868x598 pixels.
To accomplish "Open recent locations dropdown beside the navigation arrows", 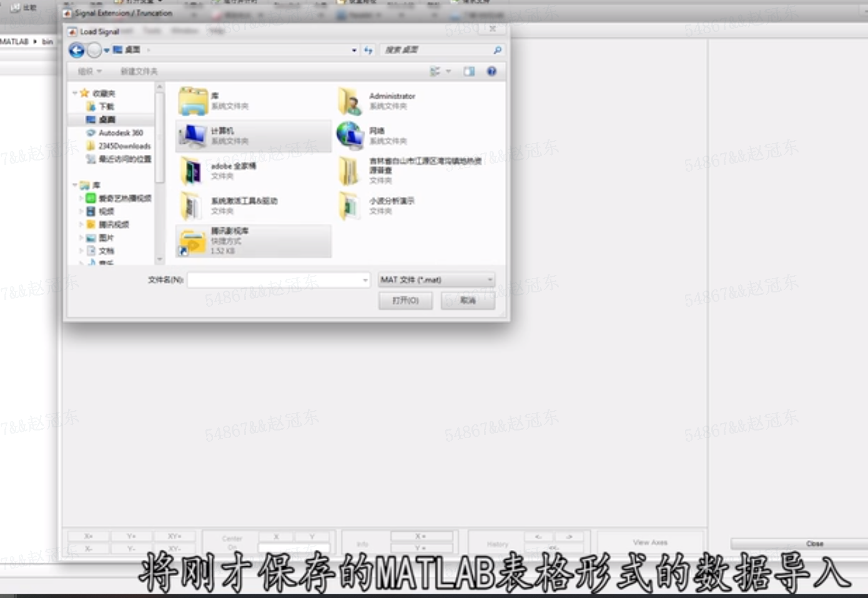I will coord(107,51).
